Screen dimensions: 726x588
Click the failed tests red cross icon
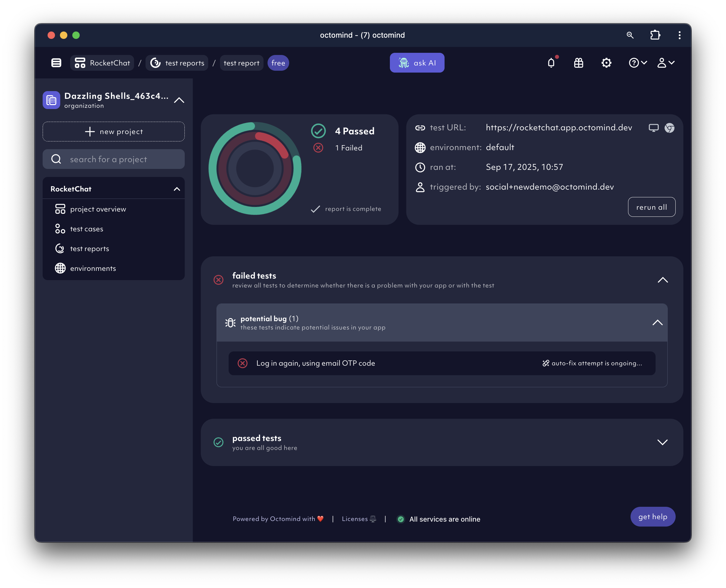218,280
